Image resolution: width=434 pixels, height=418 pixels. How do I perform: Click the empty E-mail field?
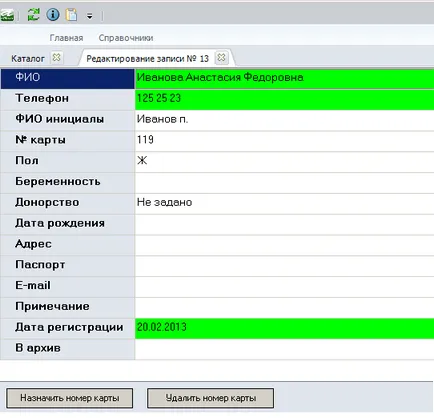[x=284, y=287]
